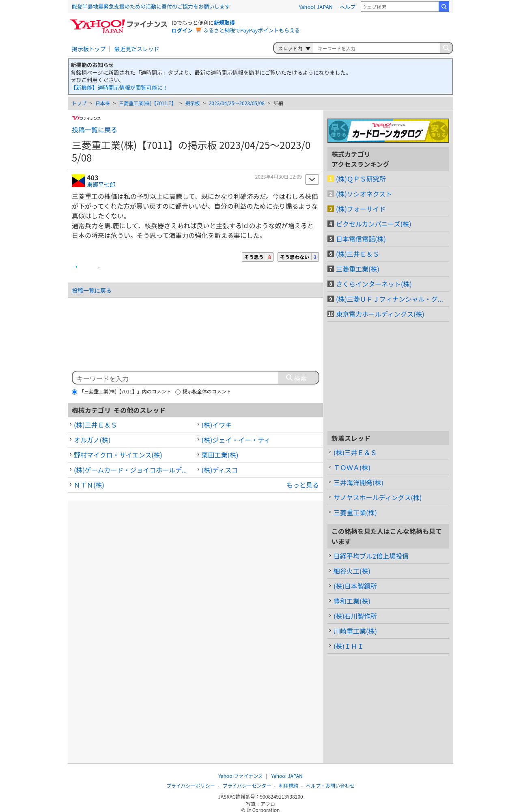Screen dimensions: 521x812
Task: Open the card loan catalog banner
Action: coord(388,131)
